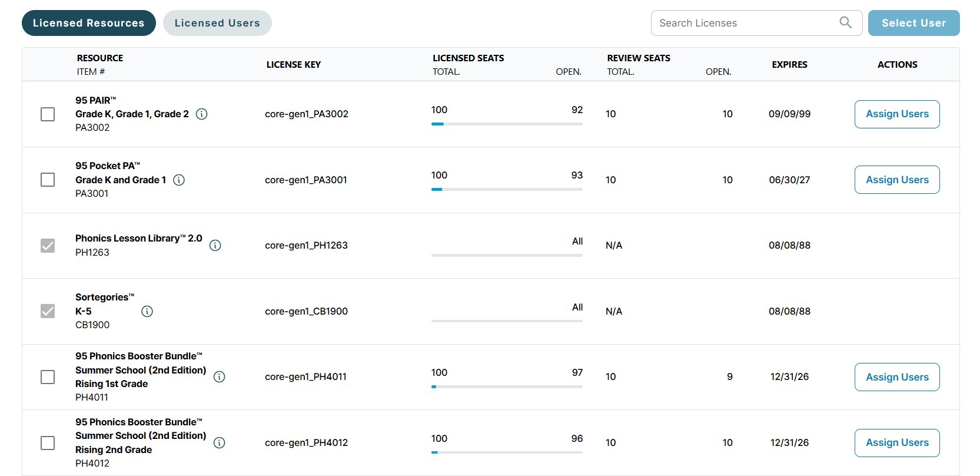
Task: View info for Rising 1st Grade bundle
Action: pos(220,377)
